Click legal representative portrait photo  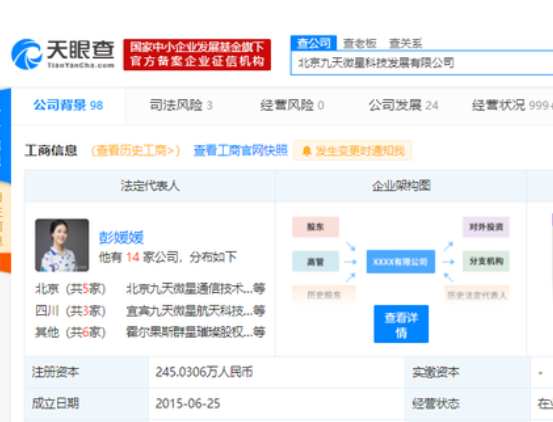pyautogui.click(x=62, y=245)
